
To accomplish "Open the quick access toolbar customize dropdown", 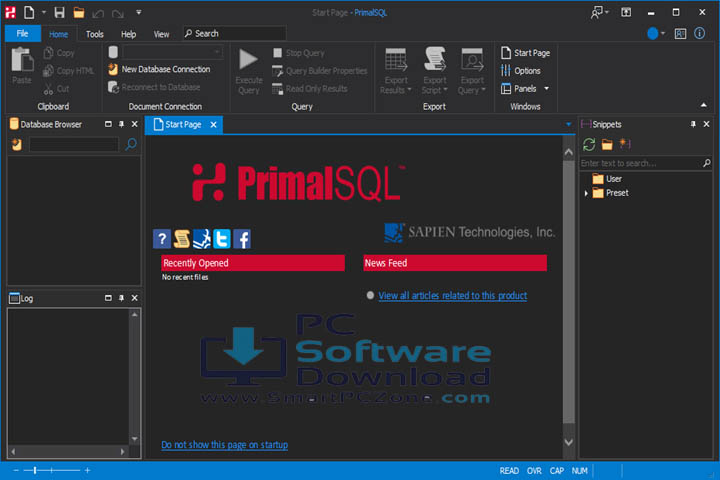I will [x=138, y=12].
